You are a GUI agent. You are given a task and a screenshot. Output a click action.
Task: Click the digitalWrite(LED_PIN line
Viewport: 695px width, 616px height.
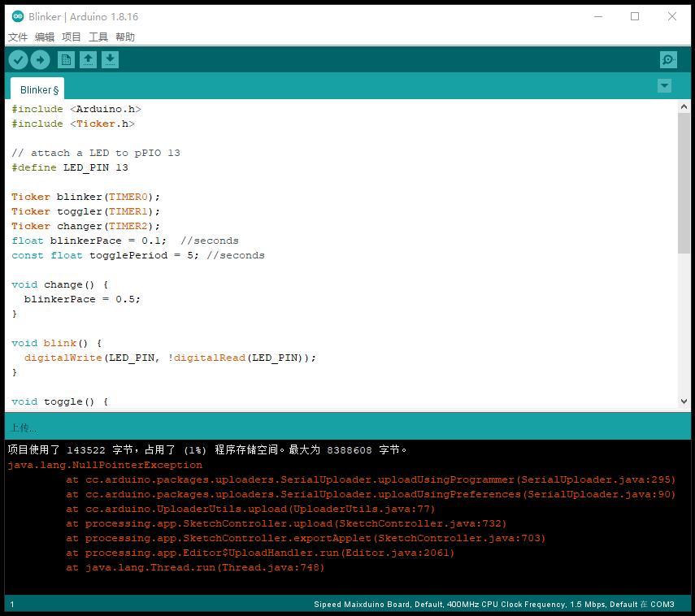point(170,358)
